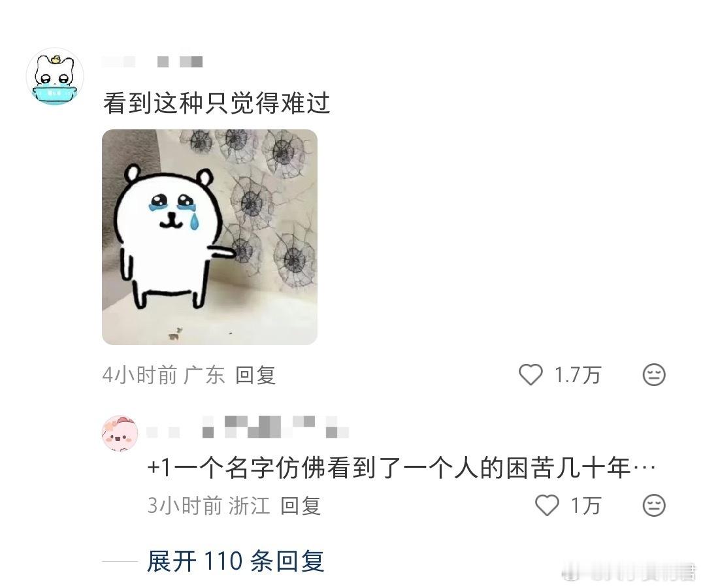
Task: Click the 4小时前 广东 timestamp
Action: (x=163, y=375)
